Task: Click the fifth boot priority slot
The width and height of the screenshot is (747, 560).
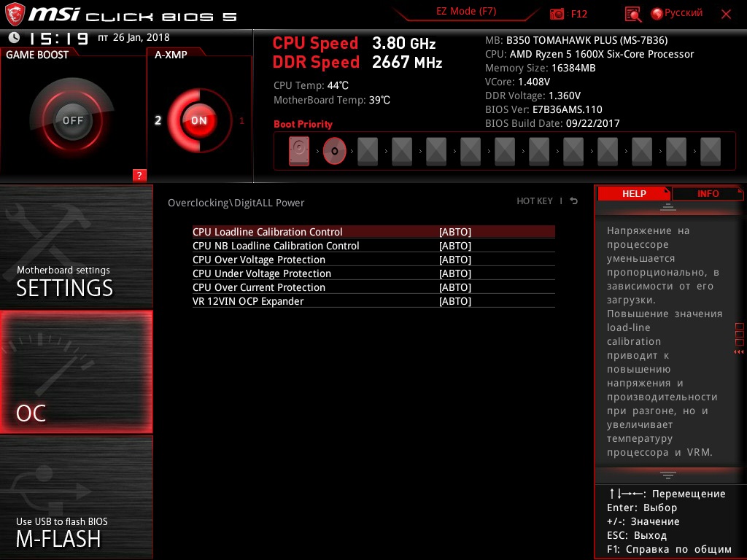Action: point(436,152)
